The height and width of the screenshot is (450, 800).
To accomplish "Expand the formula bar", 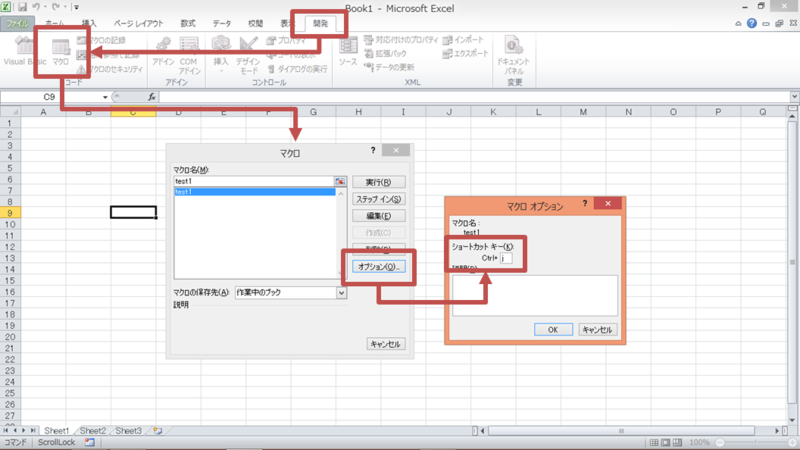I will tap(794, 97).
